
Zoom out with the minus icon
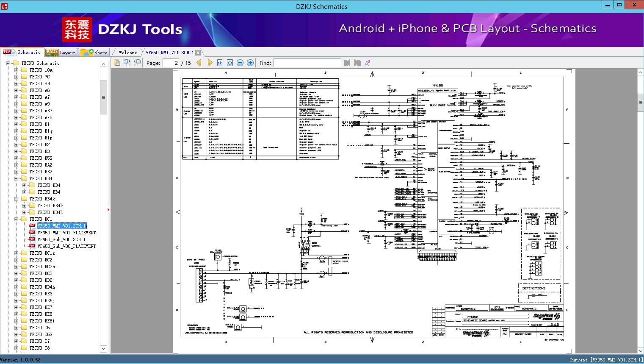tap(240, 63)
